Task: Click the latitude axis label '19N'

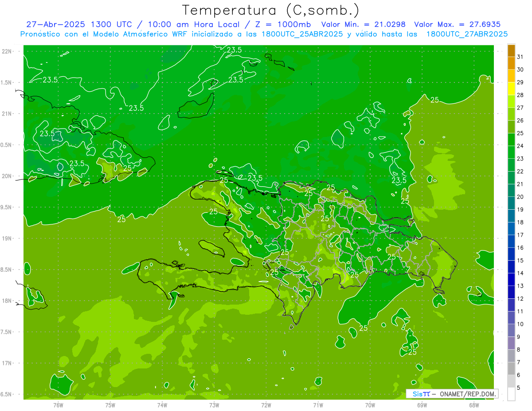Action: 8,239
